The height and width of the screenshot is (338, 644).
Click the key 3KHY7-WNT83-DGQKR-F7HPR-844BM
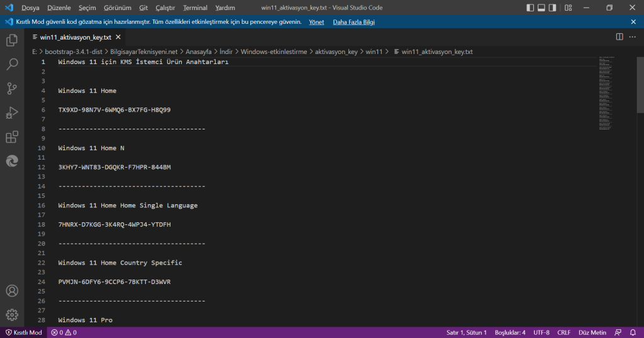[x=114, y=167]
